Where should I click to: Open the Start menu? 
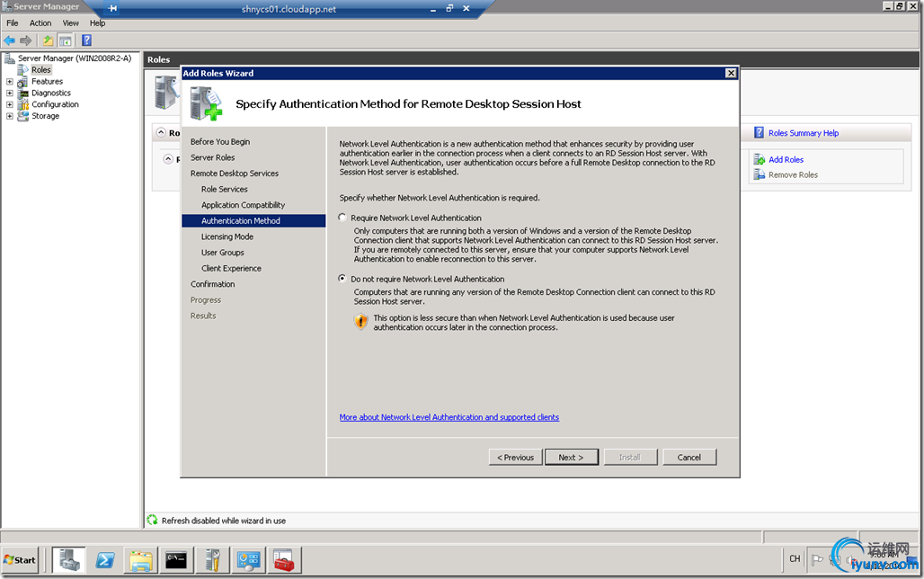point(20,559)
